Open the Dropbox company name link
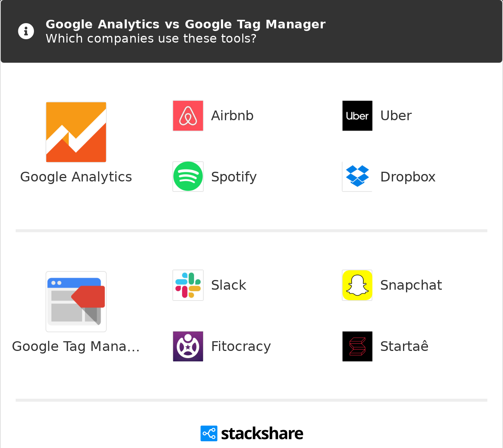503x448 pixels. 408,177
